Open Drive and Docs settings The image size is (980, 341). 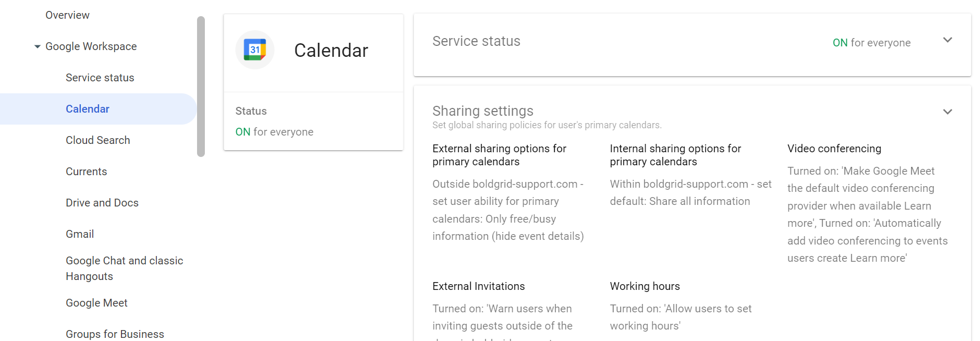102,202
